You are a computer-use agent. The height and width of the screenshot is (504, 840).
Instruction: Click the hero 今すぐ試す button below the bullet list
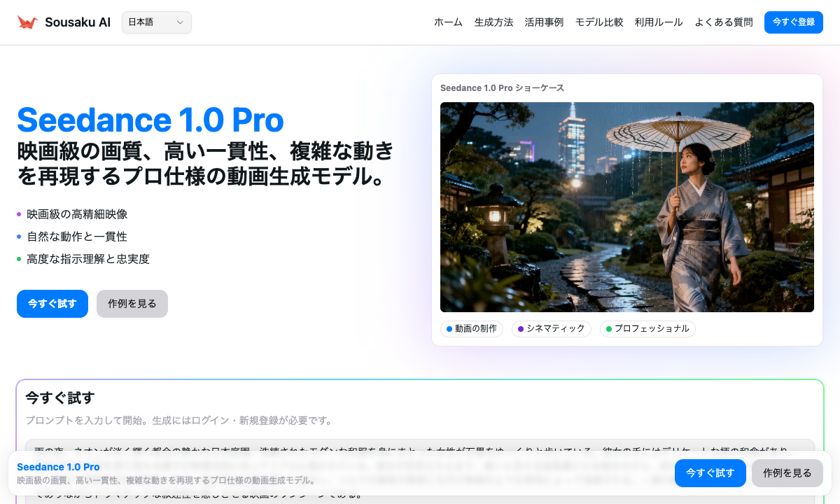pyautogui.click(x=52, y=304)
